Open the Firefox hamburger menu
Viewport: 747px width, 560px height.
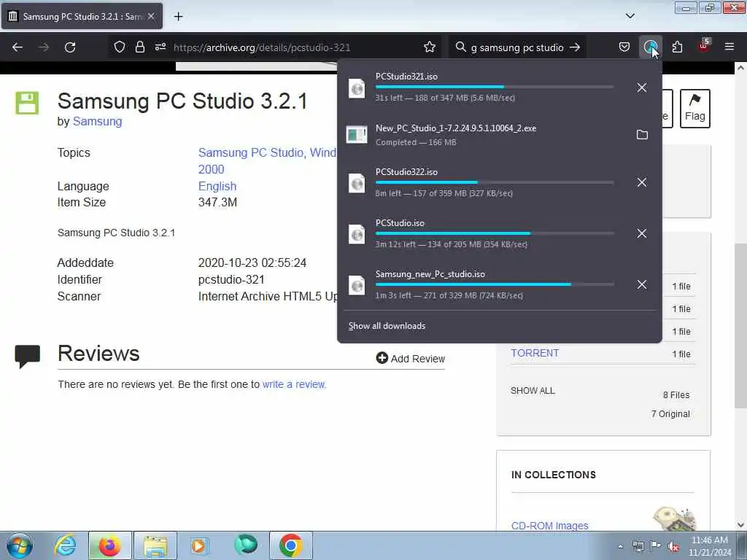(x=729, y=47)
